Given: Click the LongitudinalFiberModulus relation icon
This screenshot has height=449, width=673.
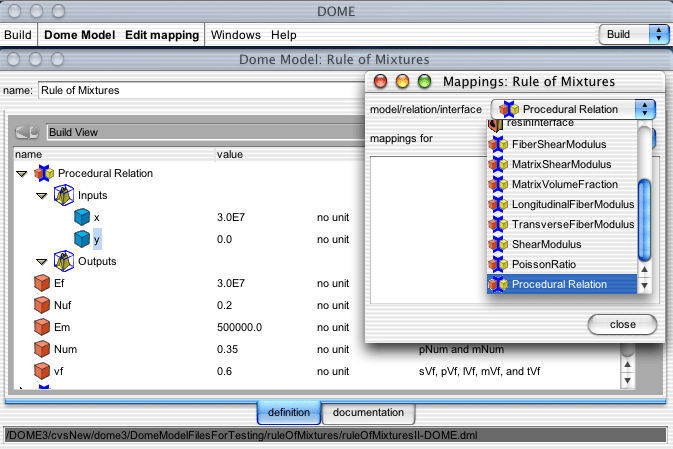Looking at the screenshot, I should coord(498,204).
